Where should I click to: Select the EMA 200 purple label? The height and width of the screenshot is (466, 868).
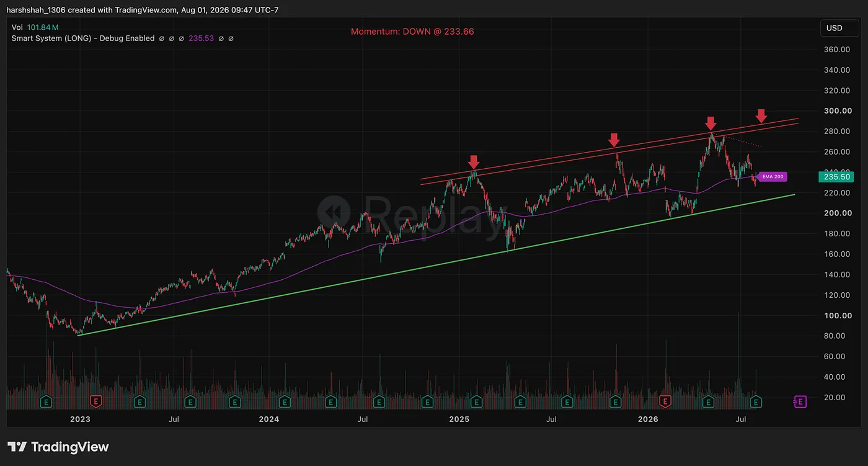(773, 177)
